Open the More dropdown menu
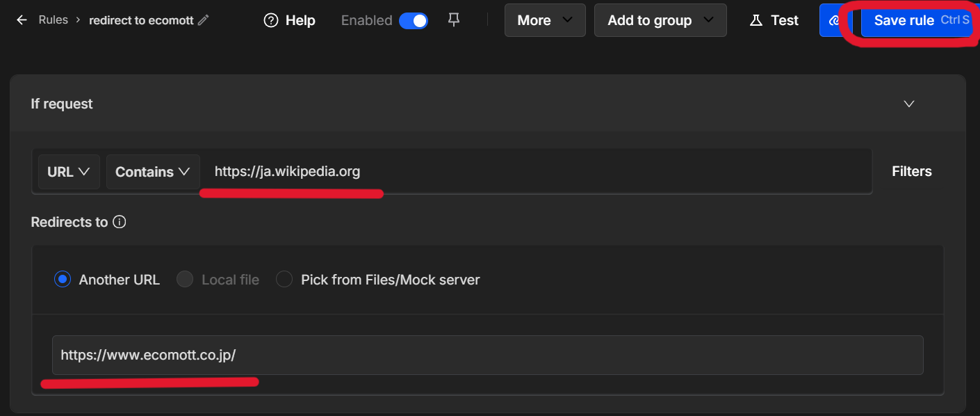Image resolution: width=980 pixels, height=416 pixels. [x=545, y=21]
